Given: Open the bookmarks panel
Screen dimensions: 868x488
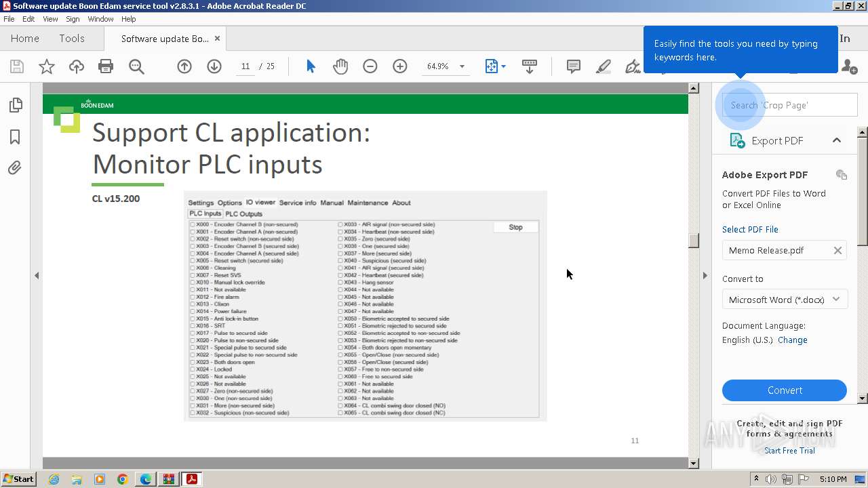Looking at the screenshot, I should tap(15, 137).
